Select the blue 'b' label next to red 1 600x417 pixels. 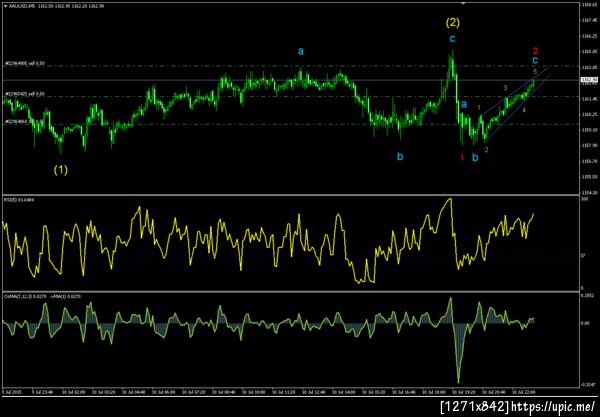click(x=475, y=157)
